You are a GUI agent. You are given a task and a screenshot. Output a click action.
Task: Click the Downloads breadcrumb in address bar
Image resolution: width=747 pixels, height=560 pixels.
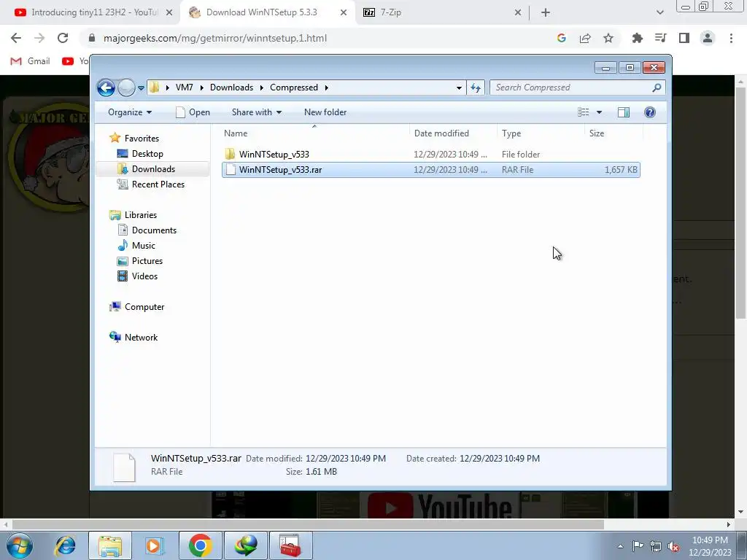[231, 87]
